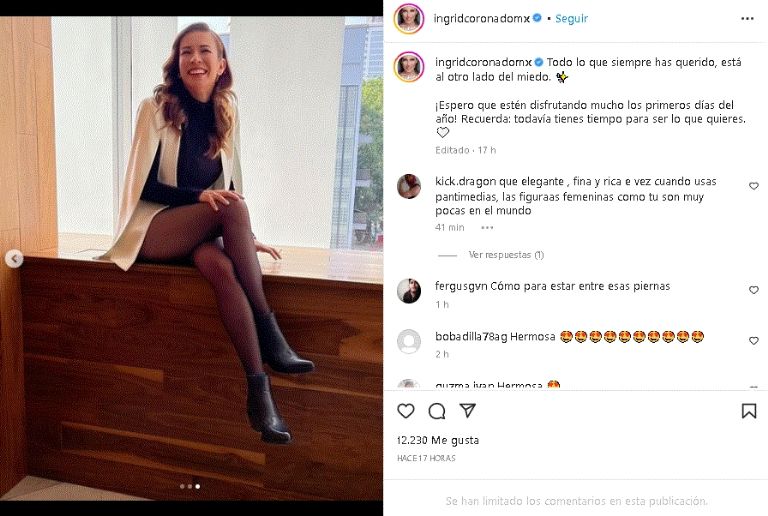This screenshot has width=768, height=516.
Task: Click the Seguir follow link
Action: (x=572, y=19)
